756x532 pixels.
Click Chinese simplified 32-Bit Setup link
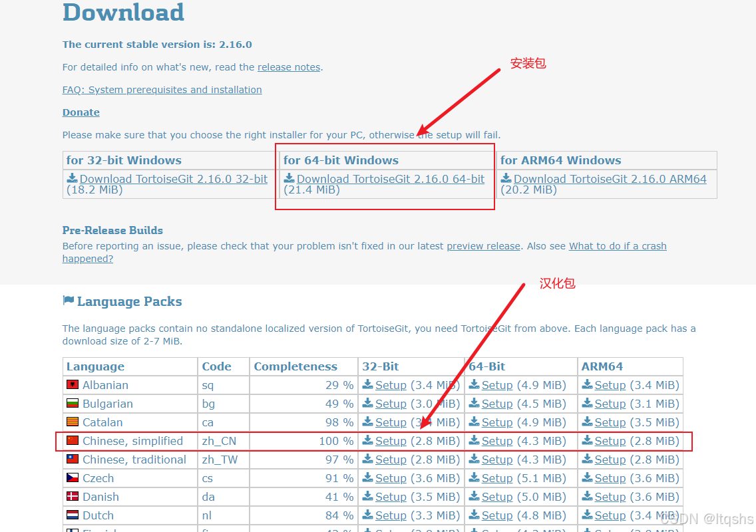391,441
